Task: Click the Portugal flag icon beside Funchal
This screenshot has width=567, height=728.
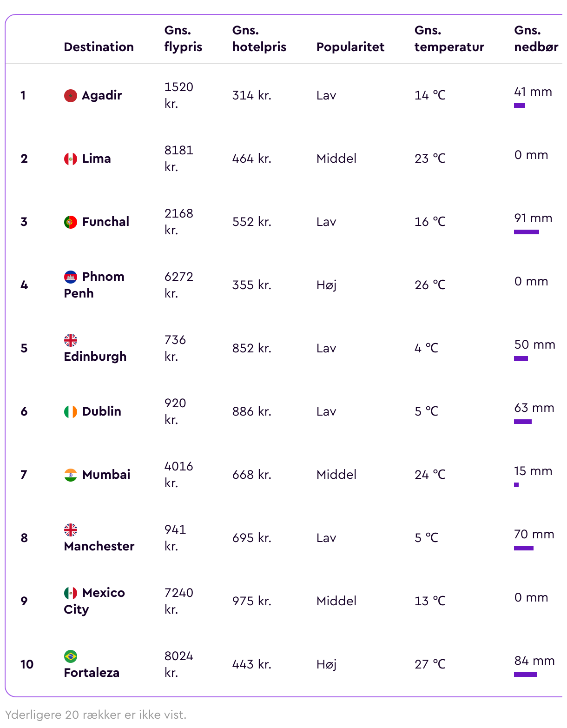Action: [x=71, y=222]
